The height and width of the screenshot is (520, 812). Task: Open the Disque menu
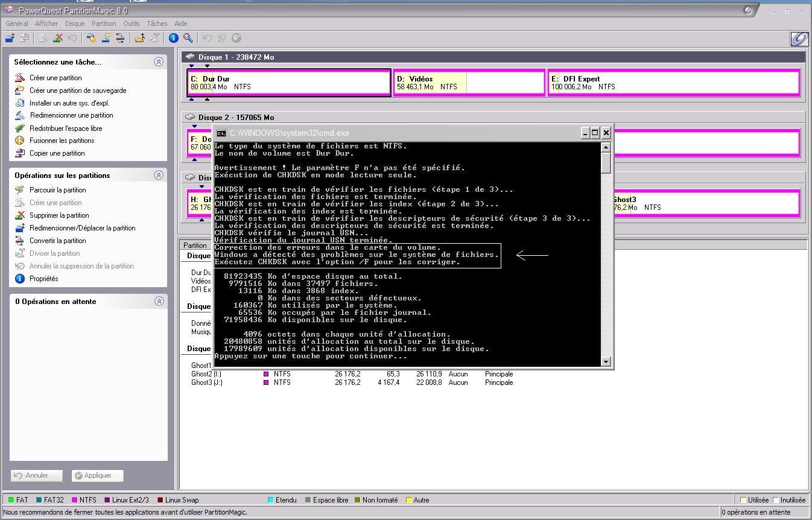(x=75, y=24)
